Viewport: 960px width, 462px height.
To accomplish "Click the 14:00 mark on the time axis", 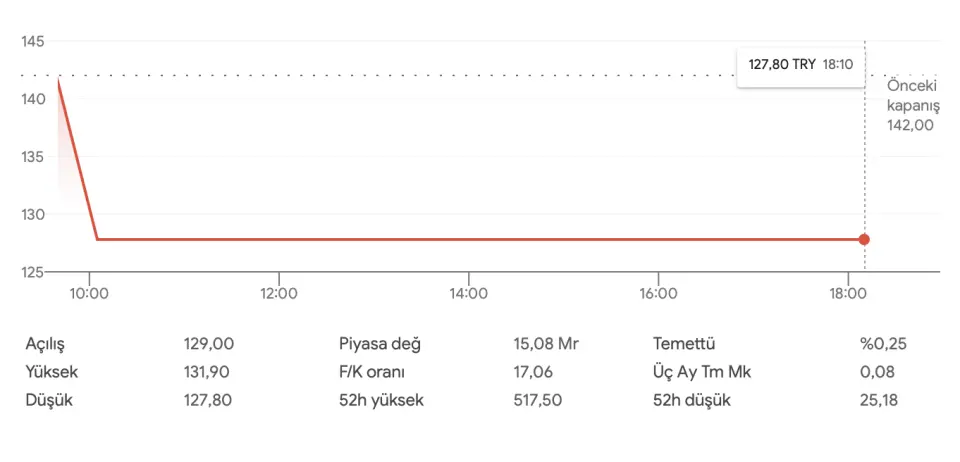I will coord(468,293).
